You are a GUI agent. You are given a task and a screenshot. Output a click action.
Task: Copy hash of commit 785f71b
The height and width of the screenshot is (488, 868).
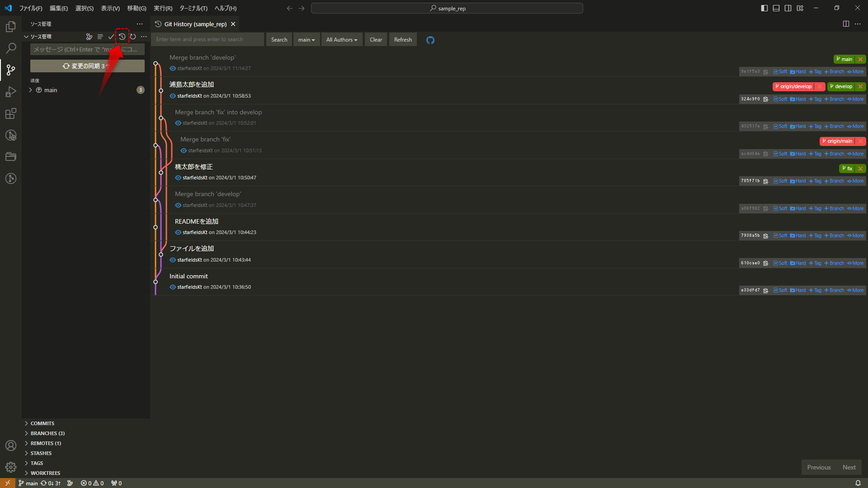766,181
